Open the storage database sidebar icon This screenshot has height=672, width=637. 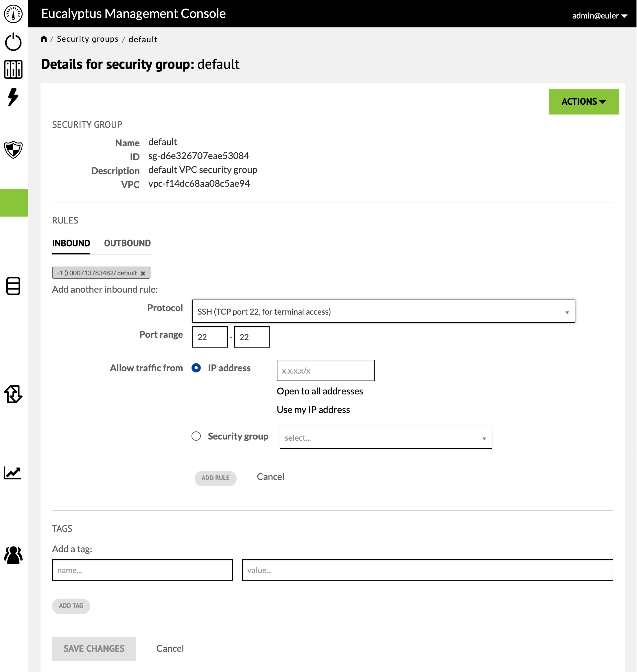13,286
